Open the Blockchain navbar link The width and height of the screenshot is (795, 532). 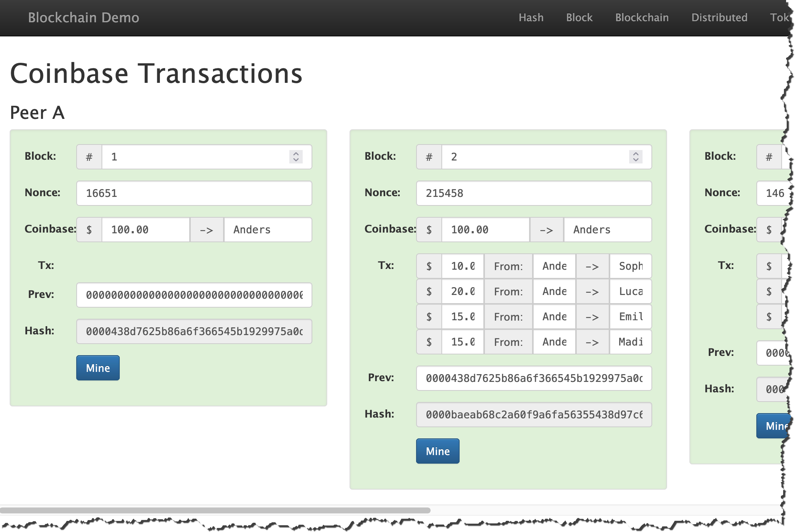click(642, 17)
